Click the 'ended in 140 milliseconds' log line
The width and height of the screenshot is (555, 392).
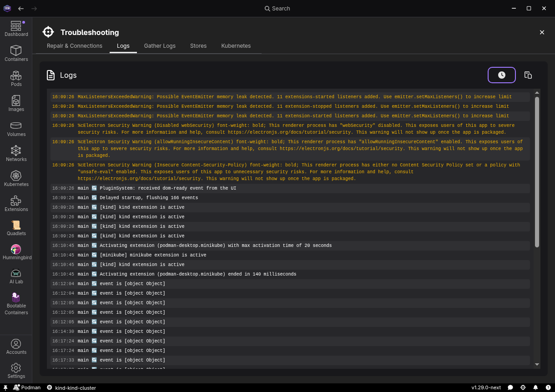pos(290,274)
